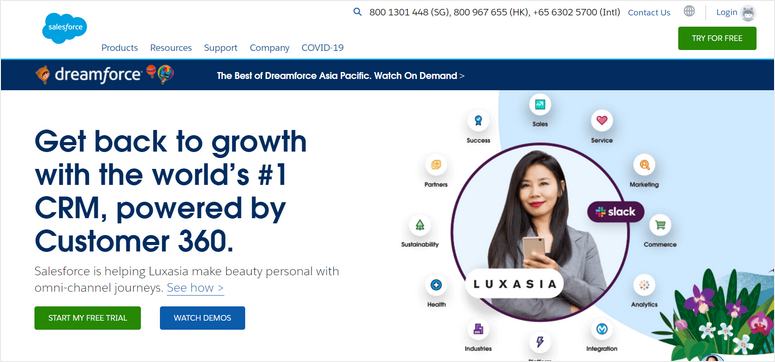Expand the Company menu
Image resolution: width=775 pixels, height=362 pixels.
(x=269, y=48)
